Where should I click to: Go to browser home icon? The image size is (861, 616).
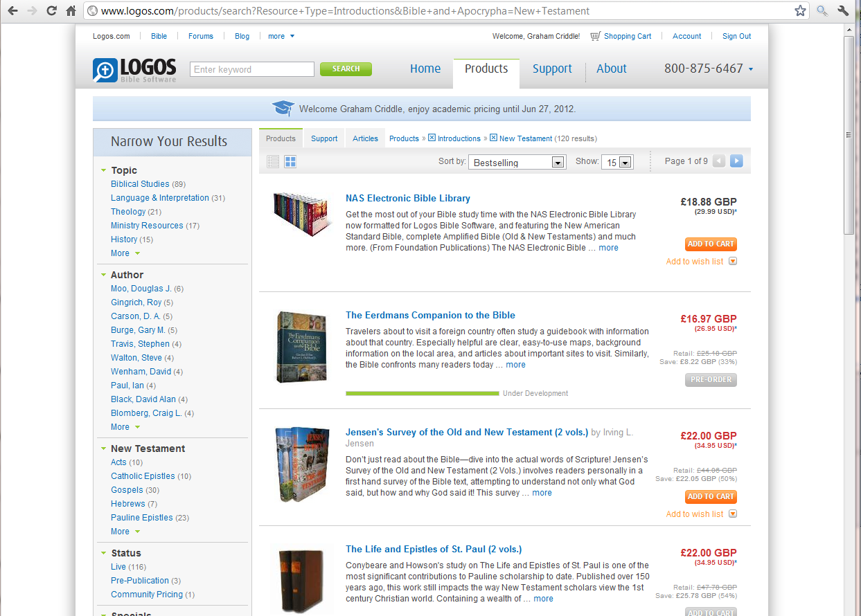click(x=71, y=11)
